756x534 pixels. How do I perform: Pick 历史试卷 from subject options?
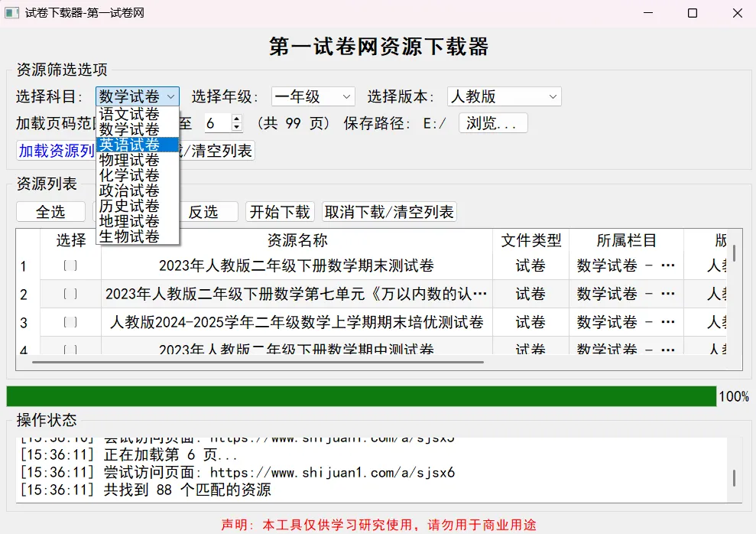tap(138, 206)
